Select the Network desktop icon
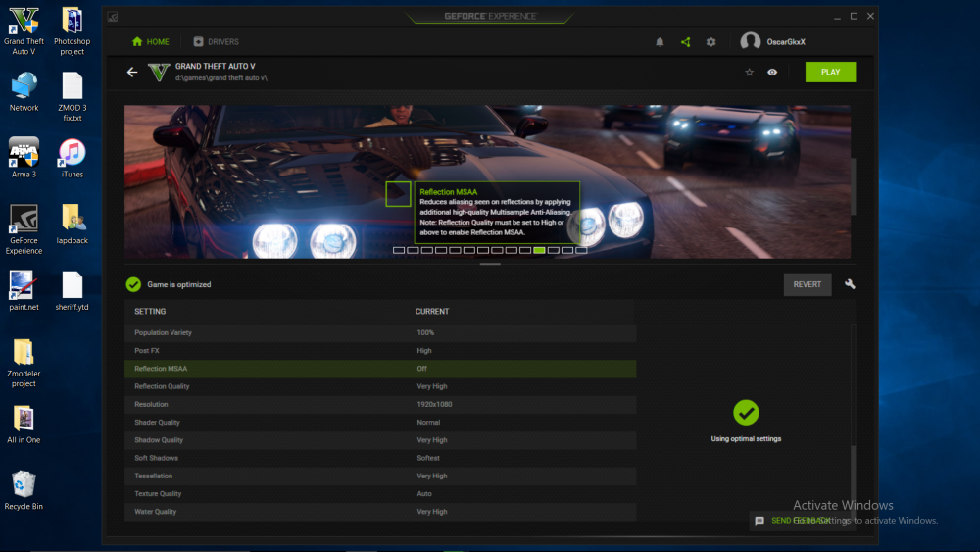 tap(24, 92)
